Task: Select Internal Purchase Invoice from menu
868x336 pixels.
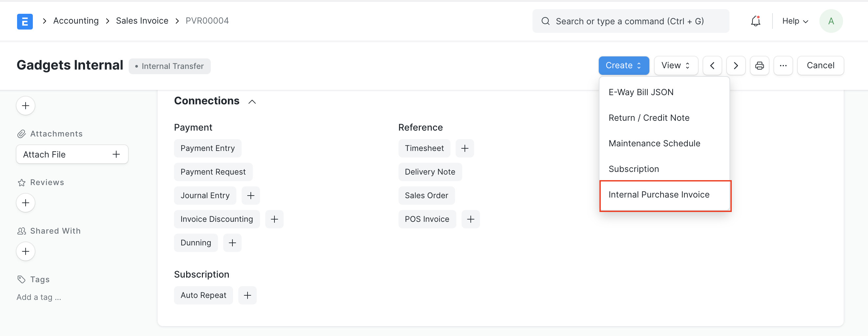Action: (x=659, y=195)
